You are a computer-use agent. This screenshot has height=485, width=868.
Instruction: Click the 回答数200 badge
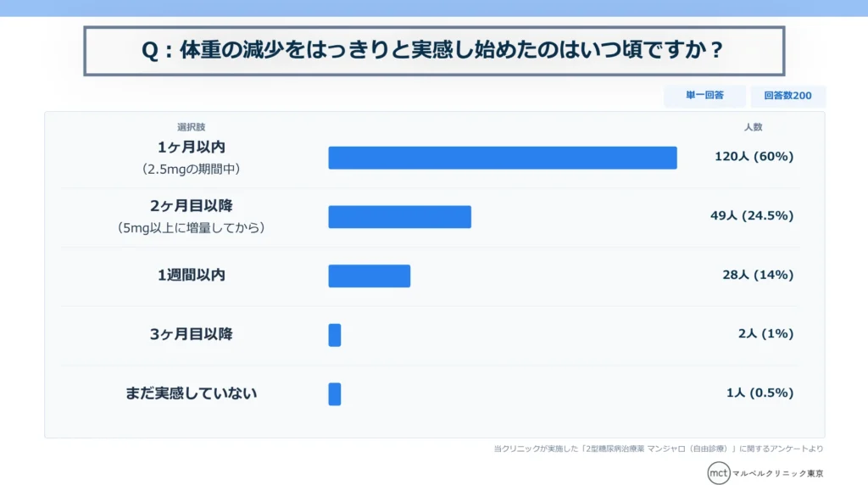[x=787, y=96]
